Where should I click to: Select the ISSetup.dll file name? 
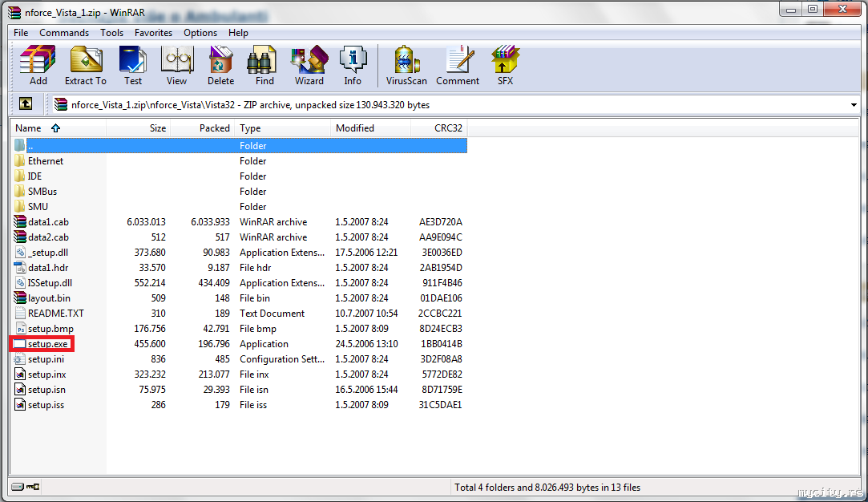point(50,282)
